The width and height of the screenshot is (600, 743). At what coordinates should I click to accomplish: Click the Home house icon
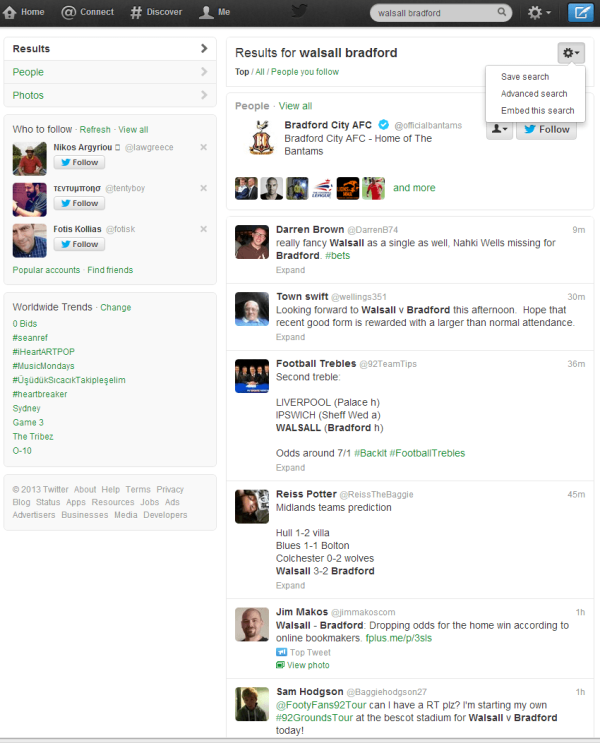point(9,12)
